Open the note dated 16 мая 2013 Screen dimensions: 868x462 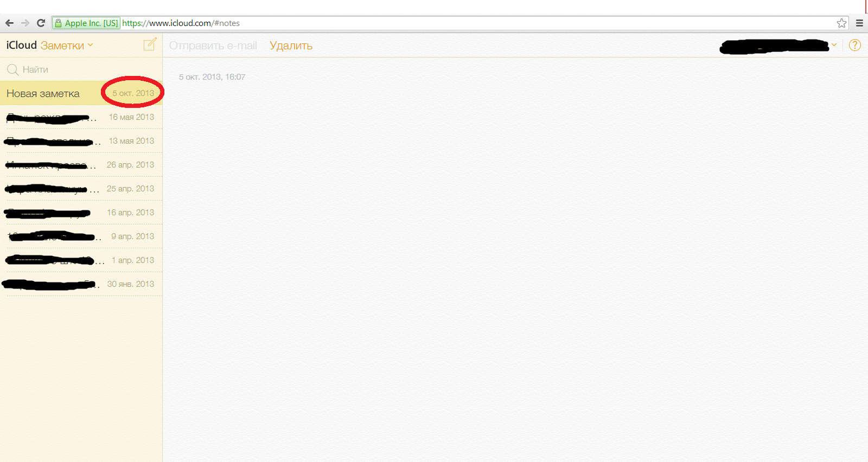(81, 117)
